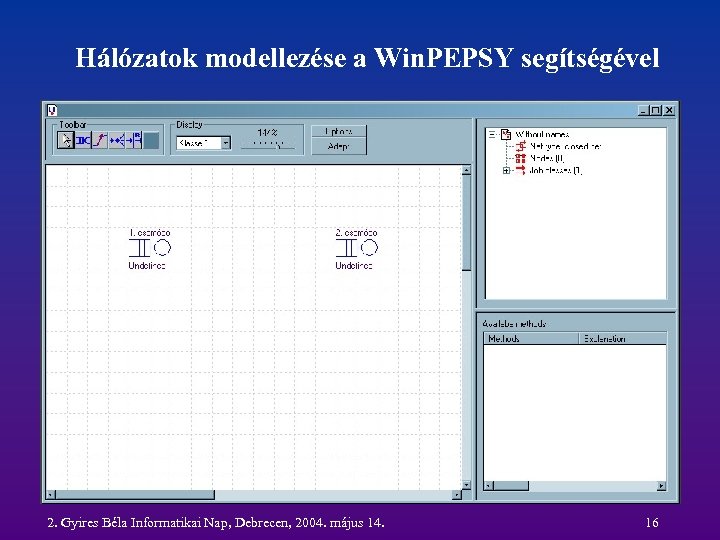The image size is (720, 540).
Task: Select the '1. eszköz' queue node symbol
Action: pyautogui.click(x=150, y=248)
